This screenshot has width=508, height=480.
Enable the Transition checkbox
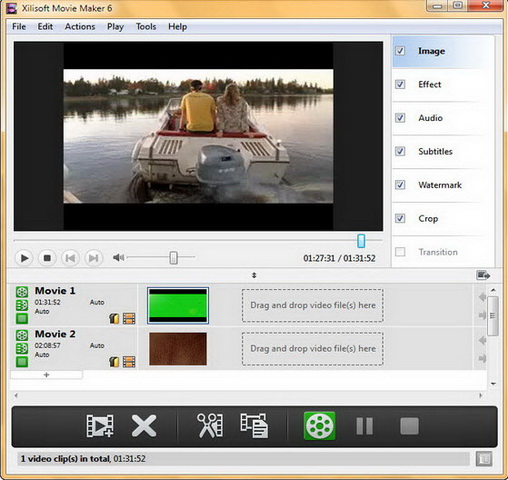click(400, 252)
